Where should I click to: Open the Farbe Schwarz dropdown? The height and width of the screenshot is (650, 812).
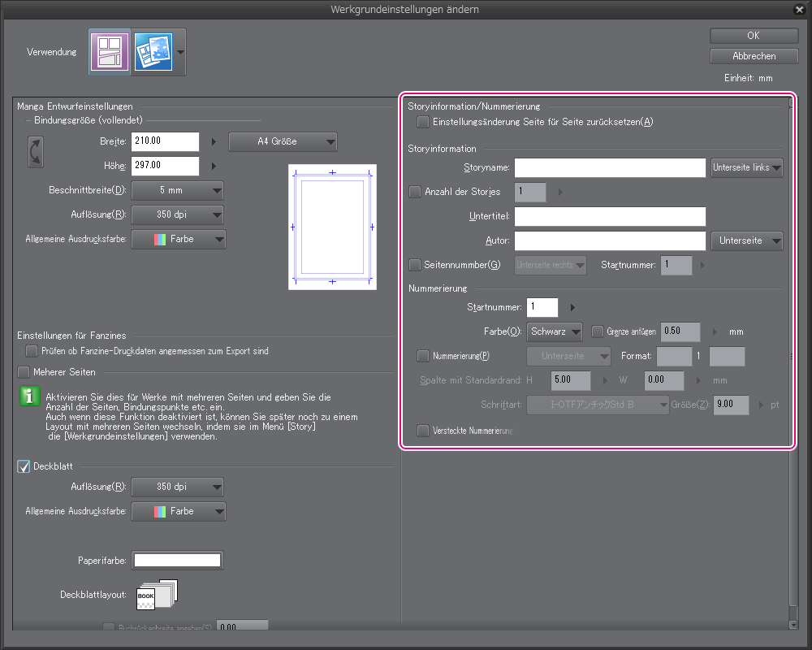coord(555,331)
